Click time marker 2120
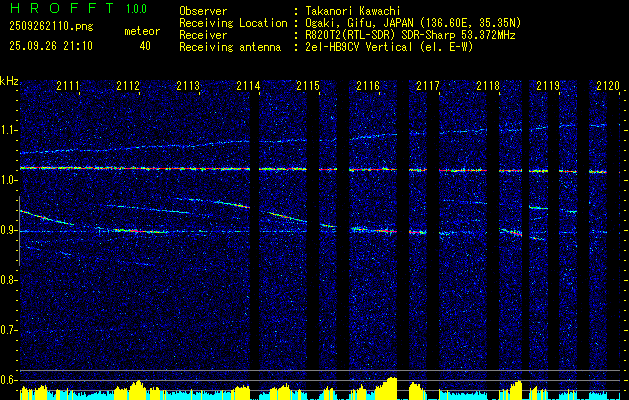629x400 pixels. [x=608, y=86]
